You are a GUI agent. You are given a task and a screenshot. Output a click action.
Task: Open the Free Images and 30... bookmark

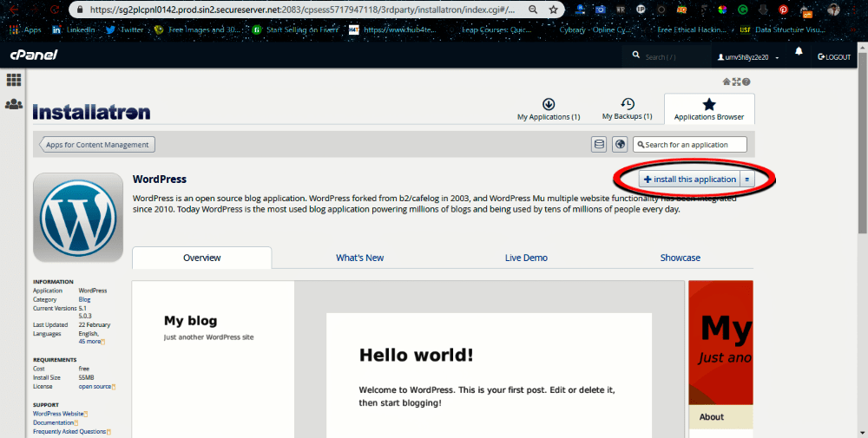[x=198, y=29]
